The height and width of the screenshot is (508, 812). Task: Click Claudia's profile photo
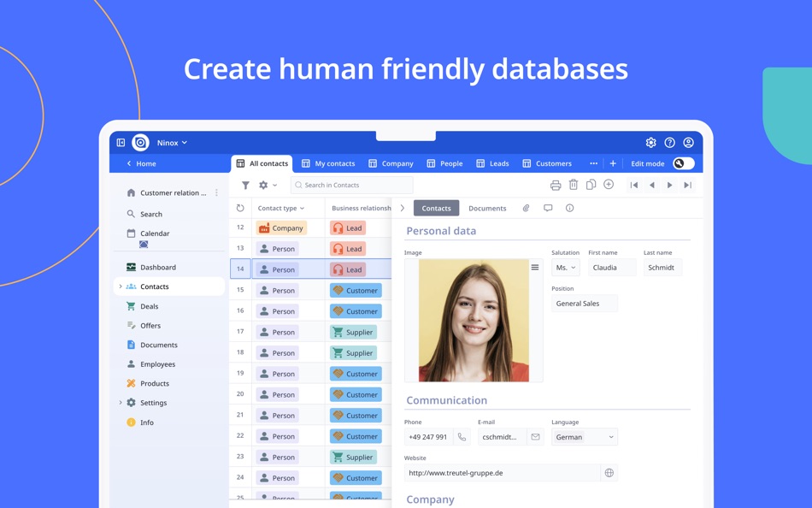pos(474,321)
